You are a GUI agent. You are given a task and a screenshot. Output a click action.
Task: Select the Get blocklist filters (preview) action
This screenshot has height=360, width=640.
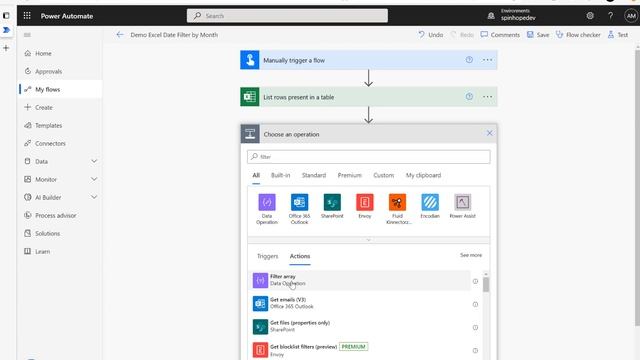361,350
